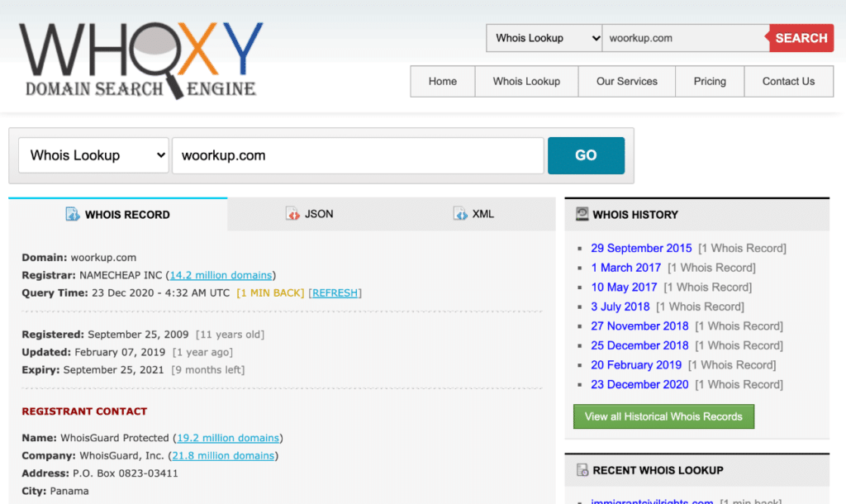
Task: Switch to the JSON tab
Action: click(310, 214)
